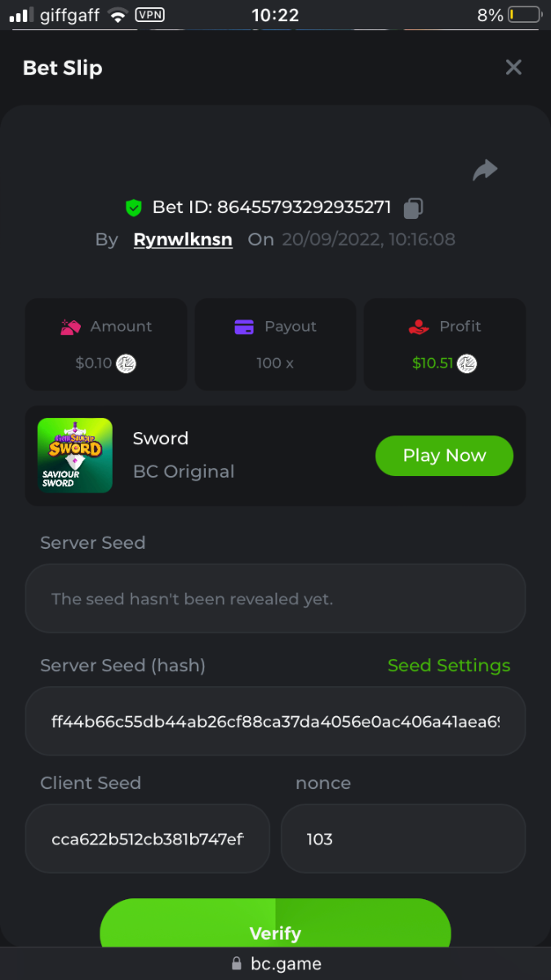
Task: Select the Server Seed hash field
Action: click(275, 722)
